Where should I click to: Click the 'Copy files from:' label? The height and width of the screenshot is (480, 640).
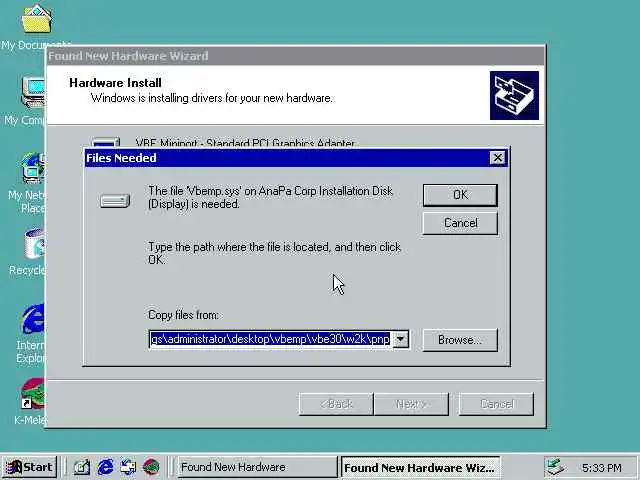click(x=183, y=315)
